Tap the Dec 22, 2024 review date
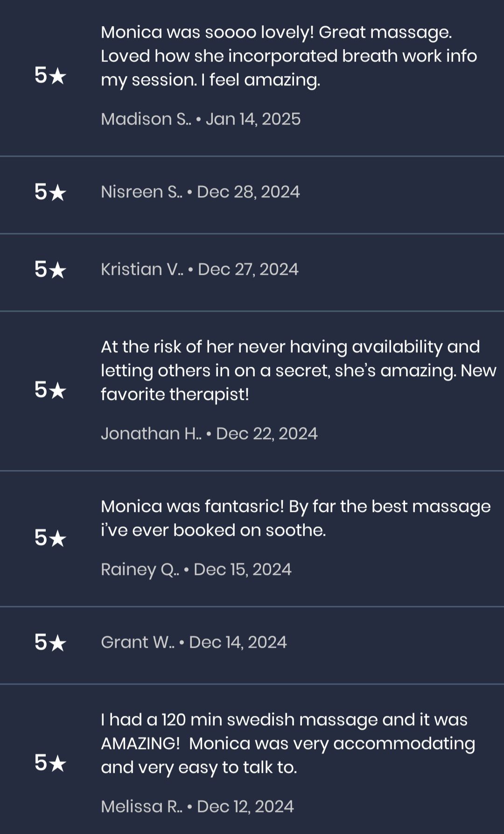 (x=266, y=434)
